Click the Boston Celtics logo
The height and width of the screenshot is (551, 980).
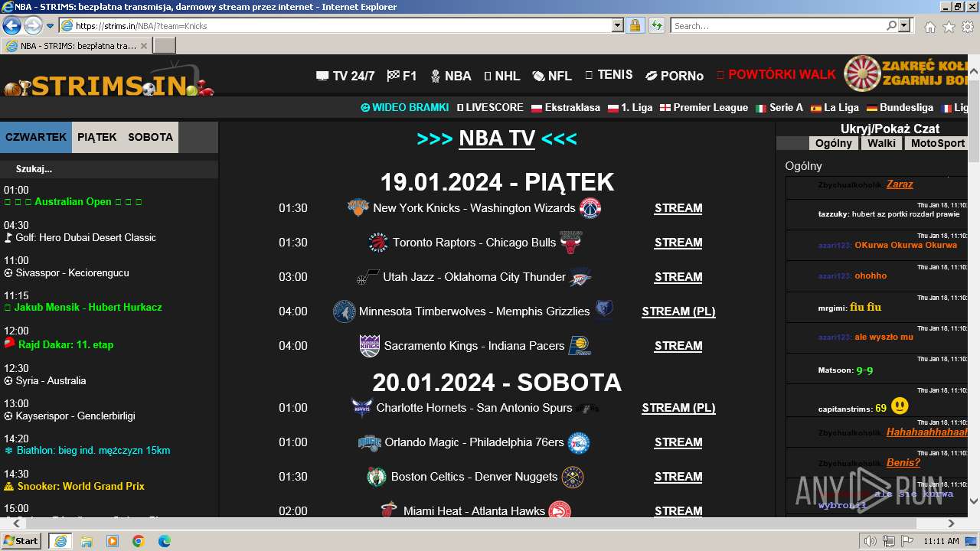point(377,477)
